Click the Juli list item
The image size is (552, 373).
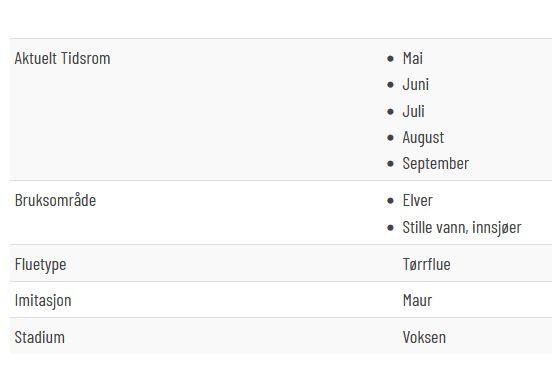(414, 111)
